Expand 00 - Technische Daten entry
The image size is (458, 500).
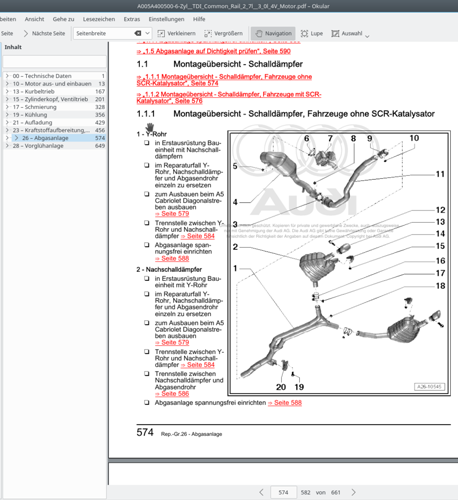pyautogui.click(x=7, y=76)
